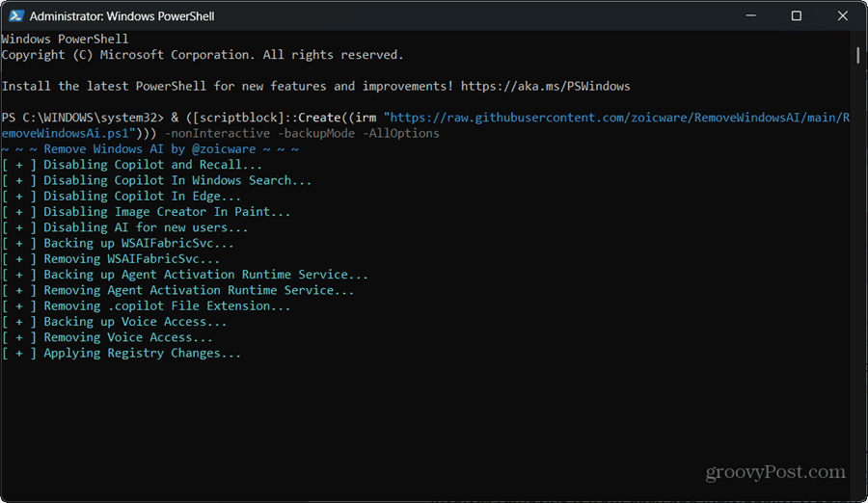Click the vertical scrollbar thumb
Image resolution: width=868 pixels, height=503 pixels.
(857, 55)
